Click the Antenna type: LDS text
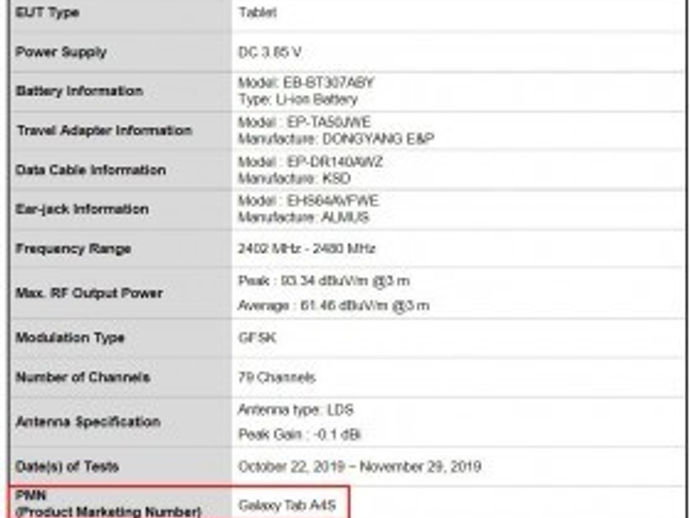Screen dimensions: 690x518 click(296, 410)
